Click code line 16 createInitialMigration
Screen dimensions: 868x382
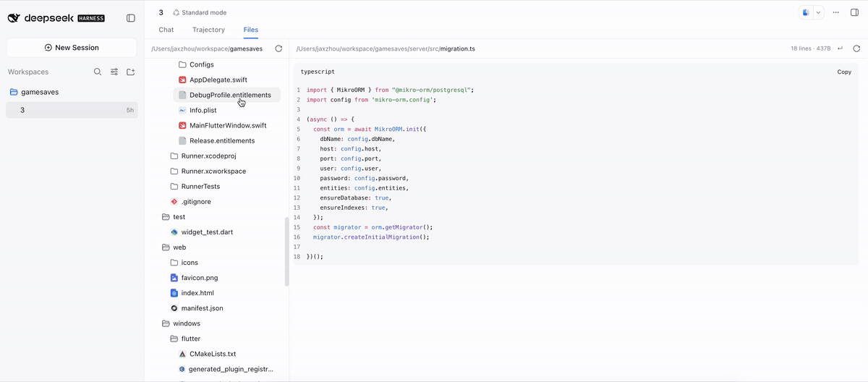371,237
